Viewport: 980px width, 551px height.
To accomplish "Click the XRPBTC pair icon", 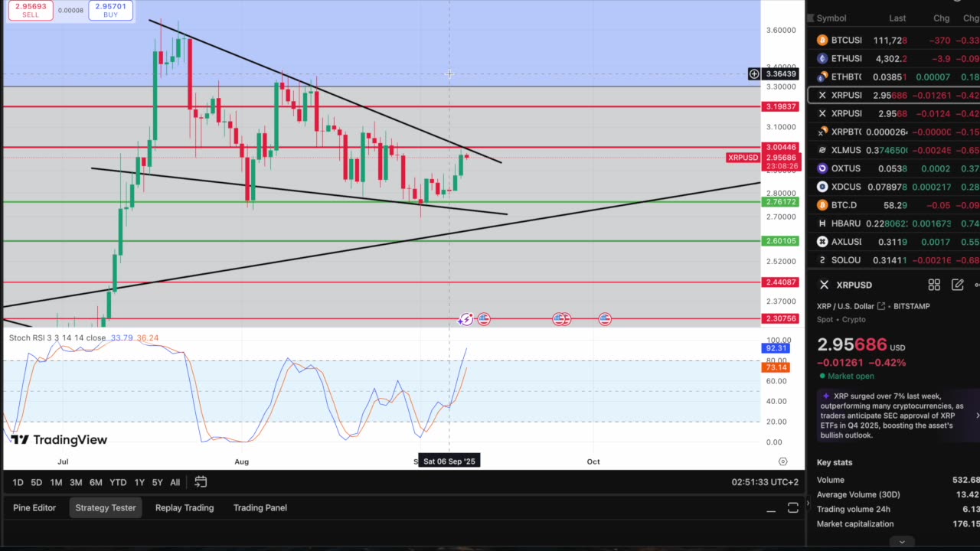I will [x=822, y=132].
